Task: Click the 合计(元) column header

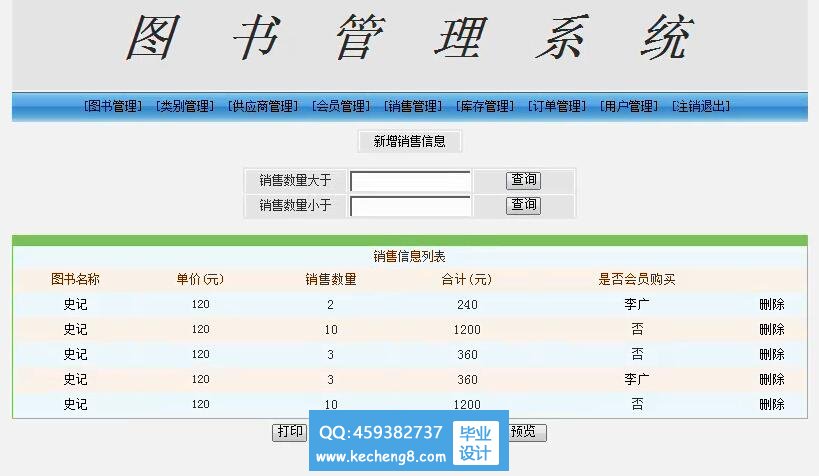Action: click(466, 280)
